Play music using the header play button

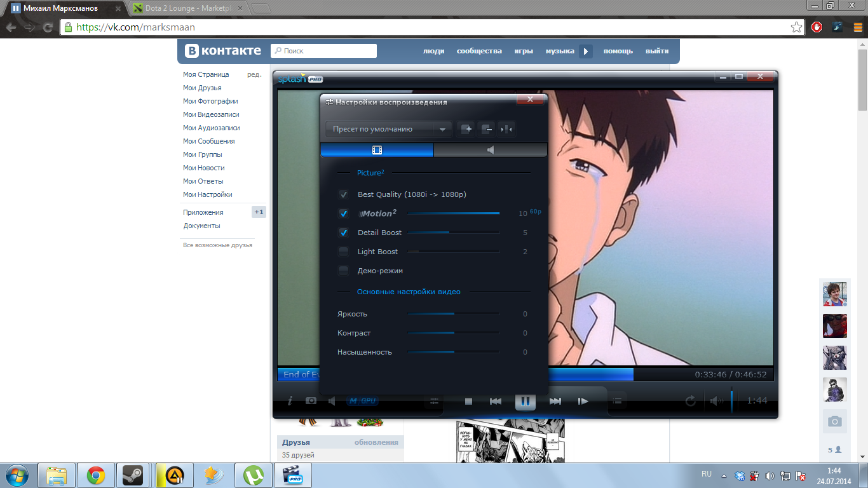pyautogui.click(x=586, y=51)
